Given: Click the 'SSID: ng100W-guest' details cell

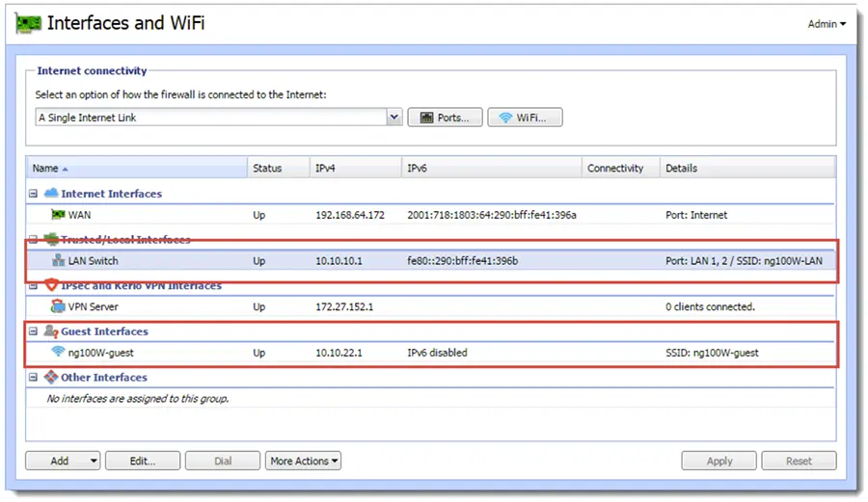Looking at the screenshot, I should pyautogui.click(x=712, y=353).
